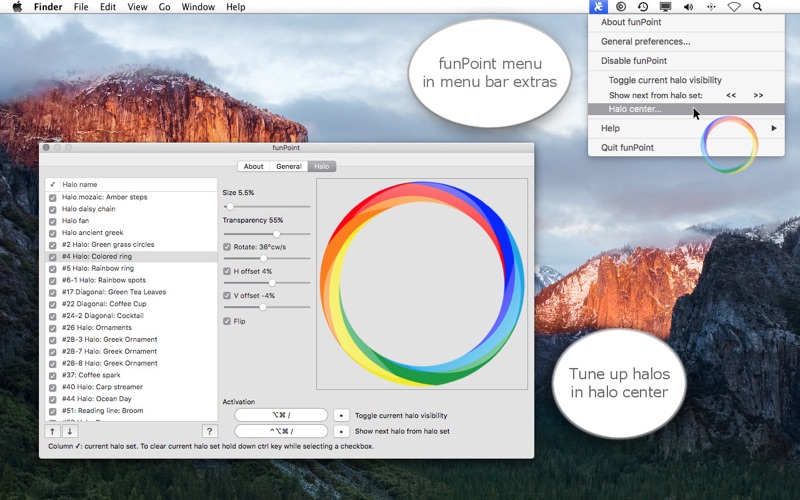Screen dimensions: 800x500
Task: Toggle Halo daisy chain checkbox
Action: tap(53, 209)
